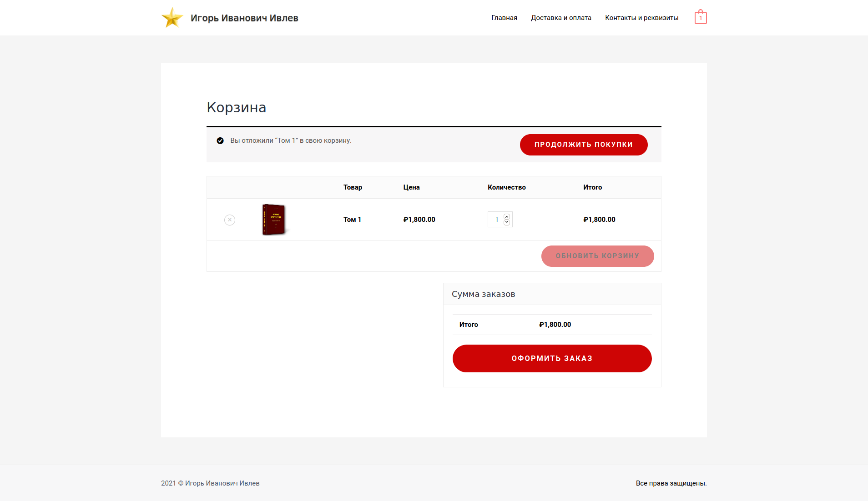Click the circular delete icon in the product row
Screen dimensions: 868x501
pos(230,220)
